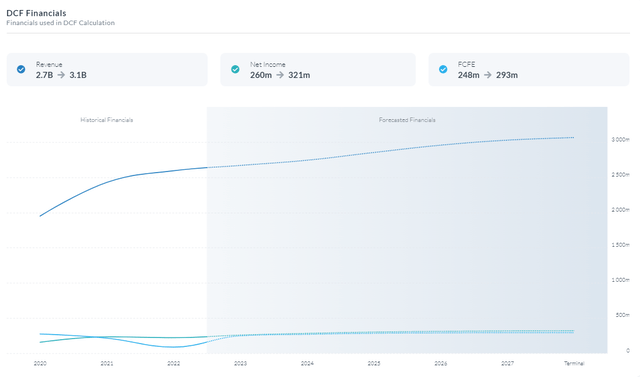Image resolution: width=640 pixels, height=377 pixels.
Task: Click the 2,500m y-axis label
Action: tap(620, 175)
